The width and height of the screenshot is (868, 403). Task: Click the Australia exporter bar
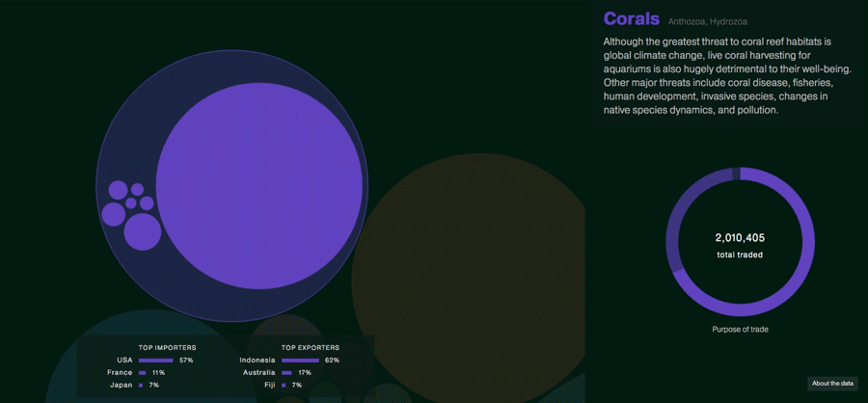click(x=286, y=372)
